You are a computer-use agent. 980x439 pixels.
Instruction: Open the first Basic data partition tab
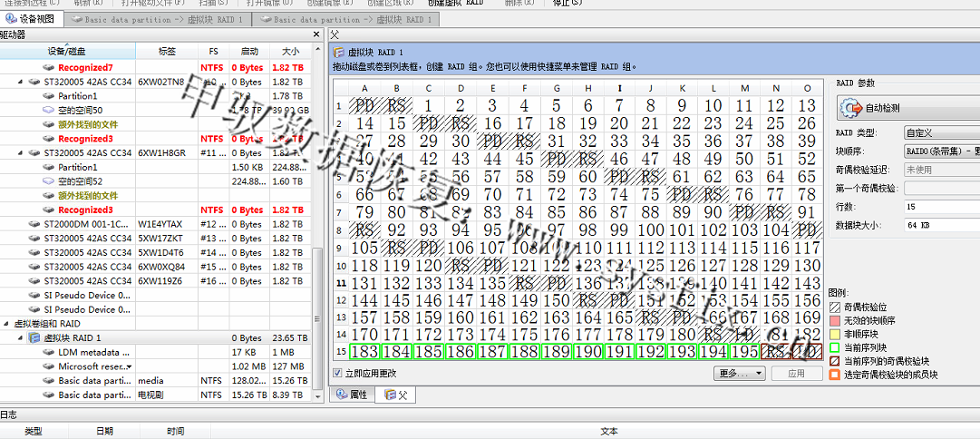tap(158, 20)
